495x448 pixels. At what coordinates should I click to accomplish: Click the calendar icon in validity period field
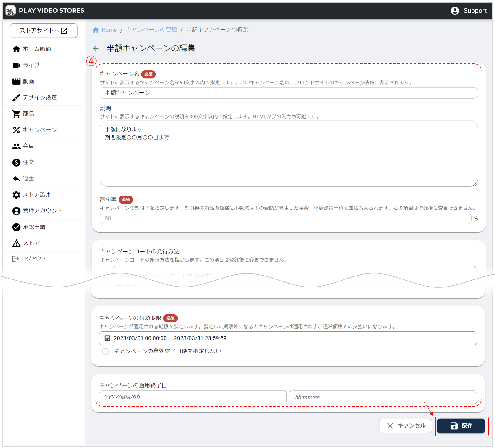(107, 338)
